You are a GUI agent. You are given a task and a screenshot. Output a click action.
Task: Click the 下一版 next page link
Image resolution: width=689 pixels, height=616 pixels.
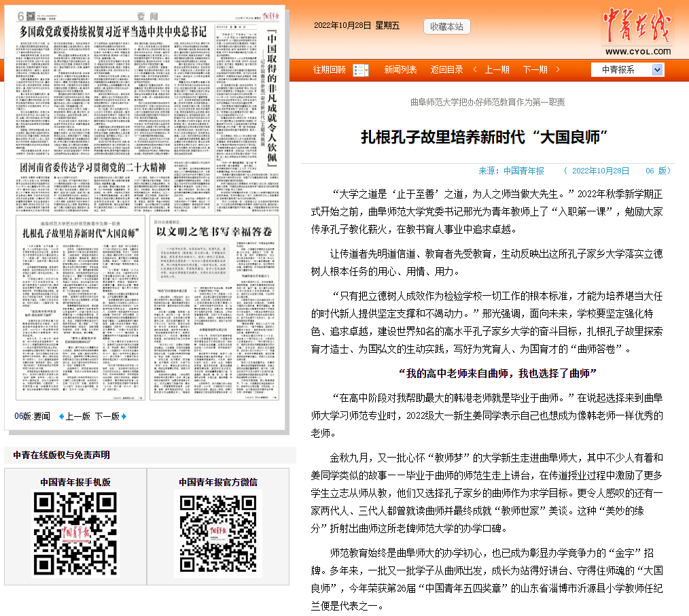point(107,416)
